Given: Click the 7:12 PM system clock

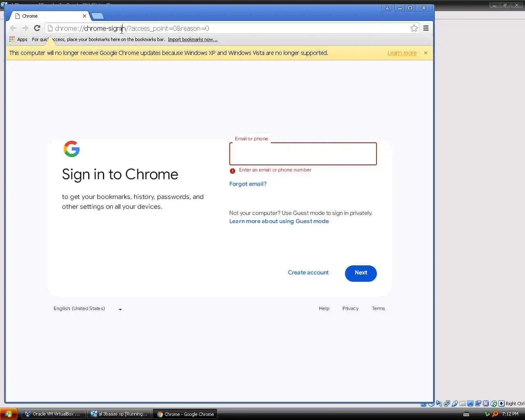Looking at the screenshot, I should tap(510, 414).
